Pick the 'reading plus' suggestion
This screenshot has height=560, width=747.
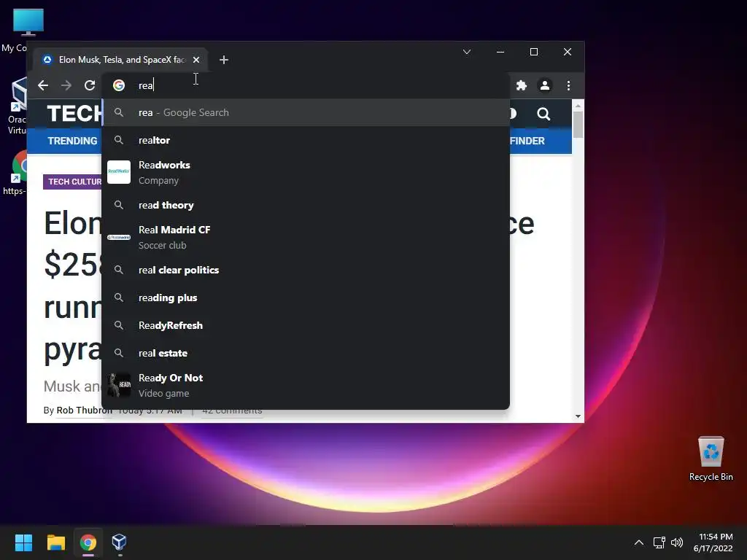(306, 297)
